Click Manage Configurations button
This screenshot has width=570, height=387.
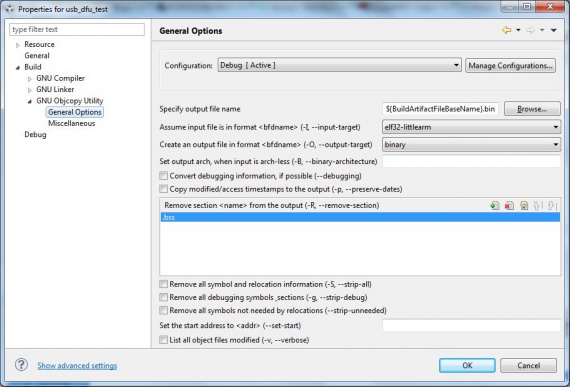pyautogui.click(x=510, y=66)
